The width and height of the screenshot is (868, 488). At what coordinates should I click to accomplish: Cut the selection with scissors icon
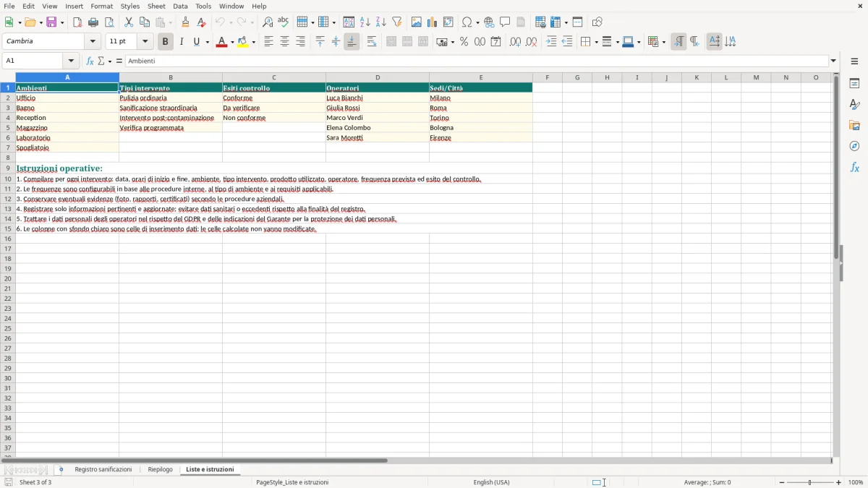point(129,22)
